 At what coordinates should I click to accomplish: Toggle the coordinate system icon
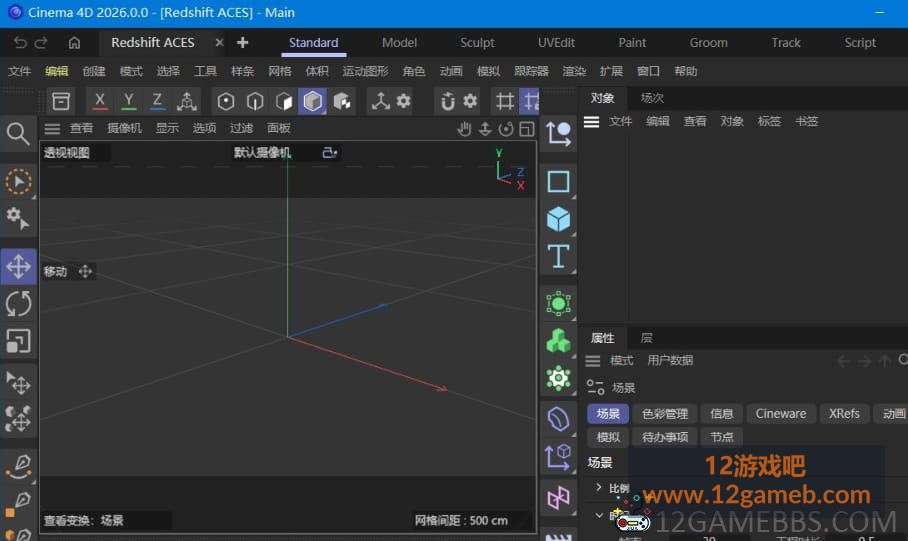[x=186, y=101]
